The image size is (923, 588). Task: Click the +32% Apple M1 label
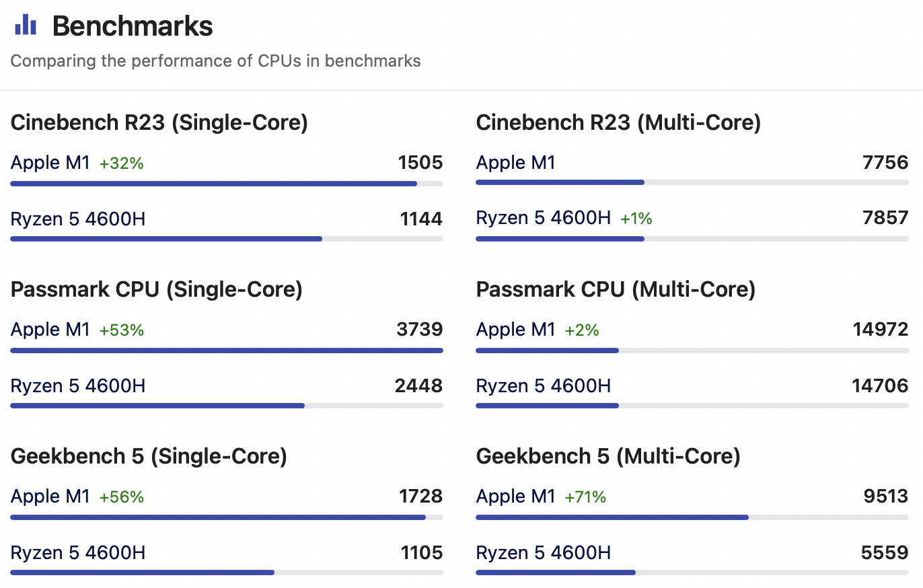[122, 163]
